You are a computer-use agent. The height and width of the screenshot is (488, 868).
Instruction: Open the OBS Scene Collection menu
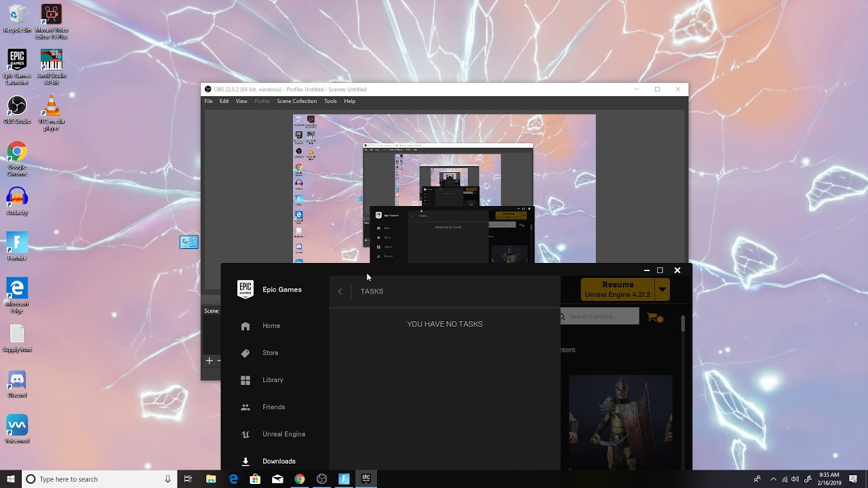[296, 101]
